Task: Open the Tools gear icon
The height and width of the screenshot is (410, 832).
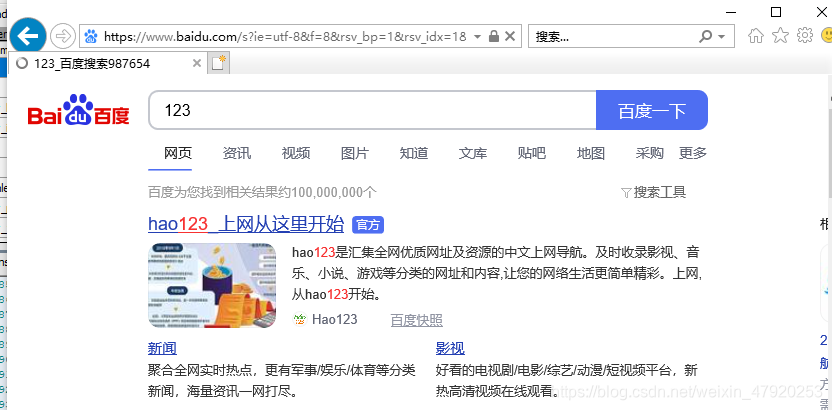Action: (x=805, y=36)
